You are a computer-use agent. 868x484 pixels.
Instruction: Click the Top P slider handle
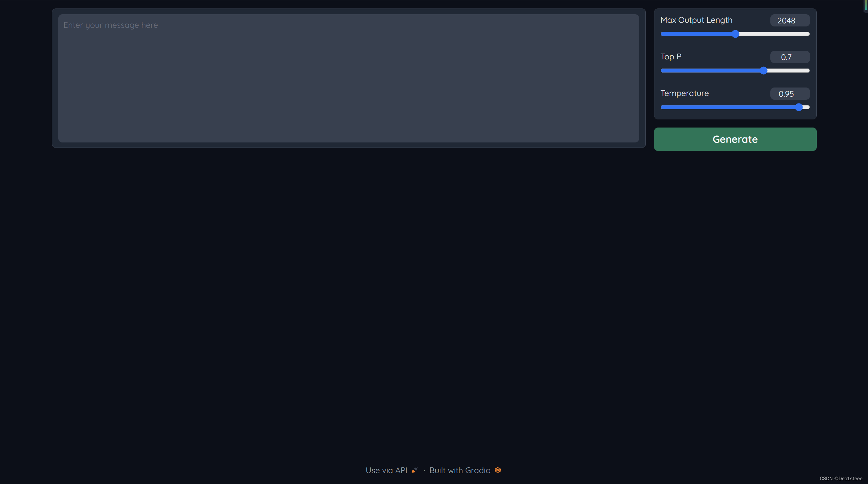pyautogui.click(x=764, y=71)
